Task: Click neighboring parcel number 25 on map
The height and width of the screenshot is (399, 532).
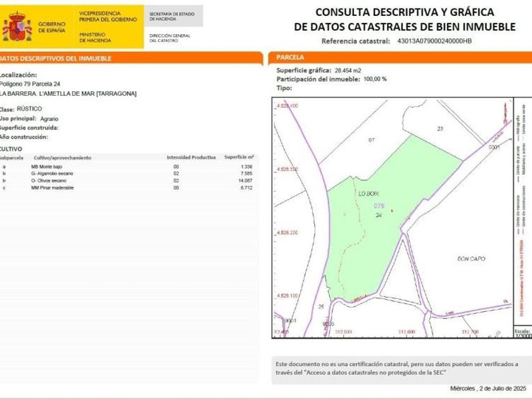Action: 321,307
